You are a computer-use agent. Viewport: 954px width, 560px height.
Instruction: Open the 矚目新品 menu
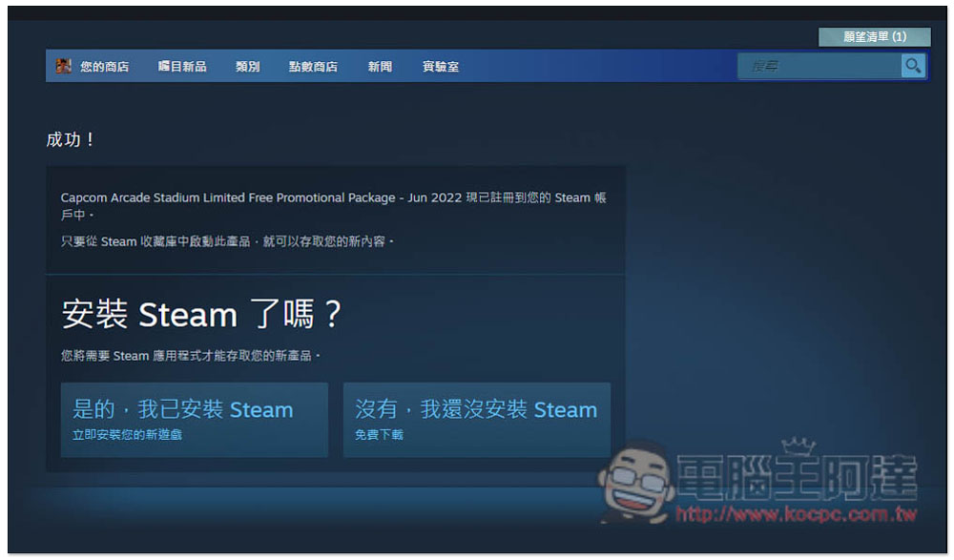pyautogui.click(x=182, y=67)
